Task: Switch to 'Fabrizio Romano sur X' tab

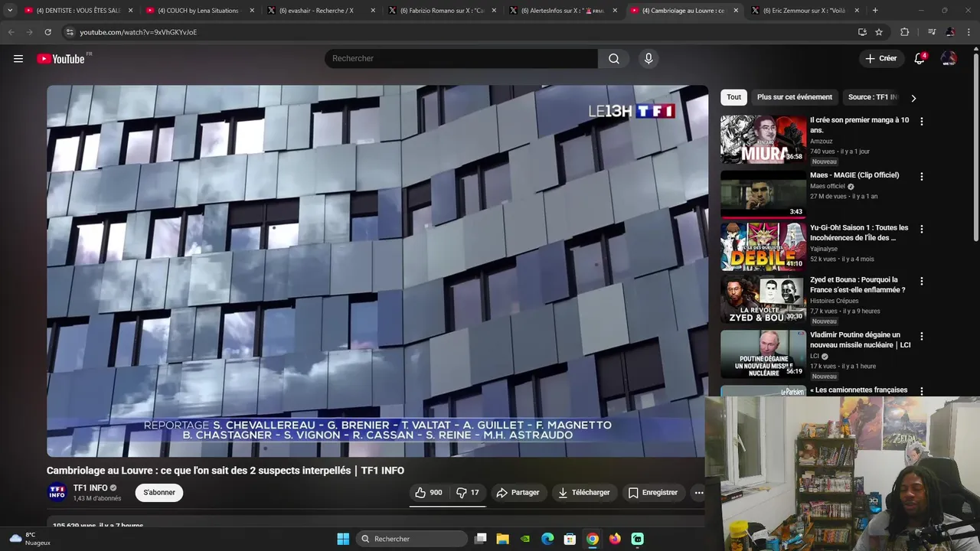Action: pyautogui.click(x=441, y=11)
